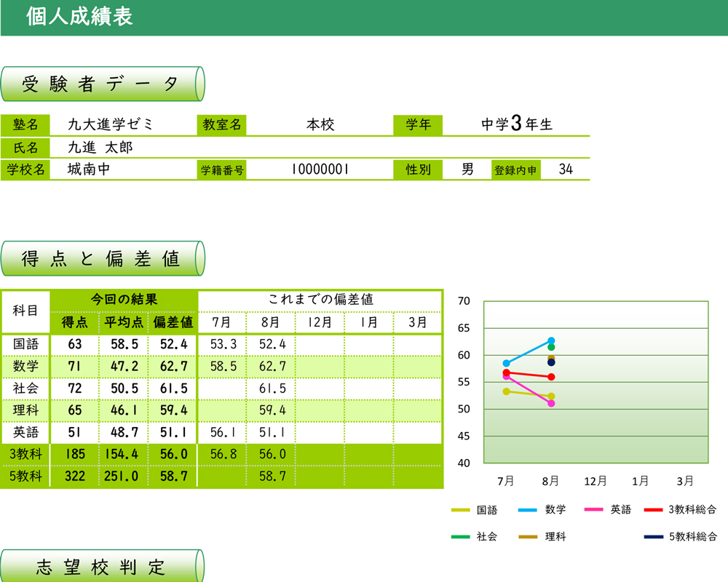Click the 科目 column header

tap(25, 311)
